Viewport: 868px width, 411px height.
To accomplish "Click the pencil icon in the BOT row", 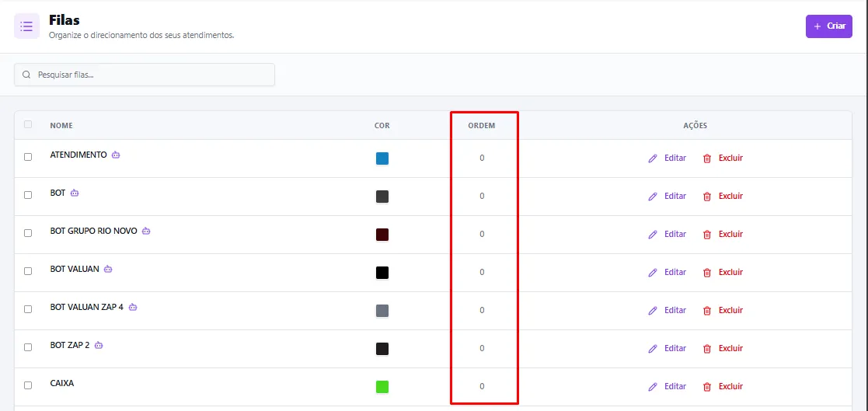I will 653,197.
